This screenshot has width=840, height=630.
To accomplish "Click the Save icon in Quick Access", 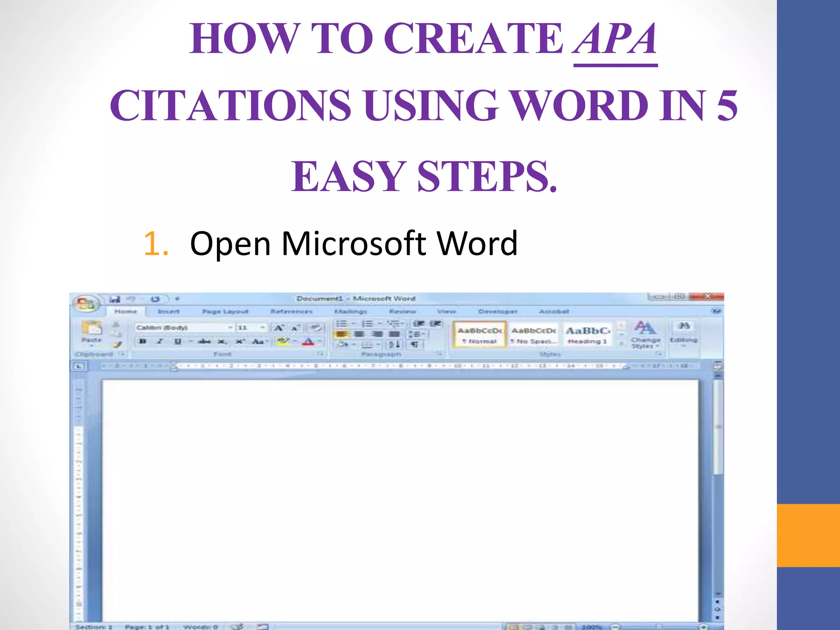I will point(115,299).
